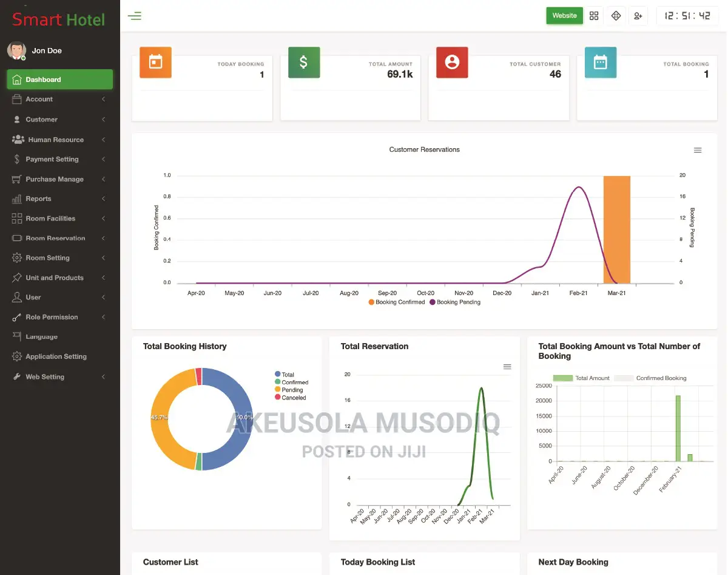Open the Application Setting label
The height and width of the screenshot is (575, 728).
(x=56, y=356)
